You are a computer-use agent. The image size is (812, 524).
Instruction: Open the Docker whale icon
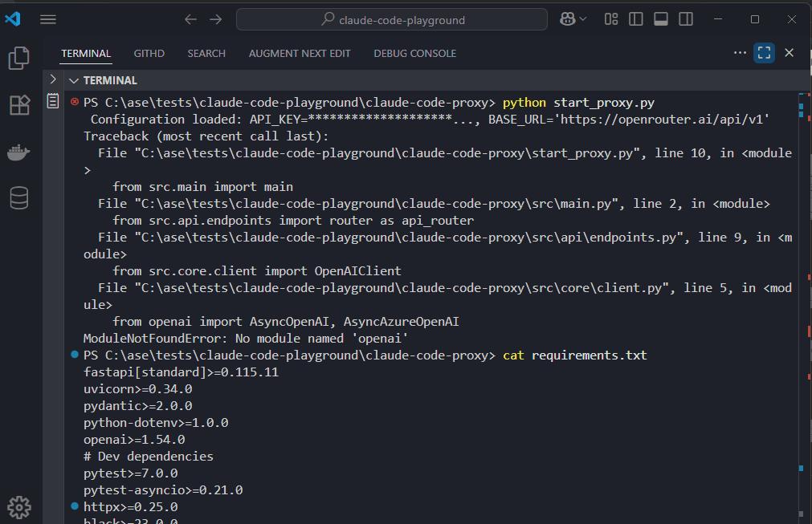point(18,152)
